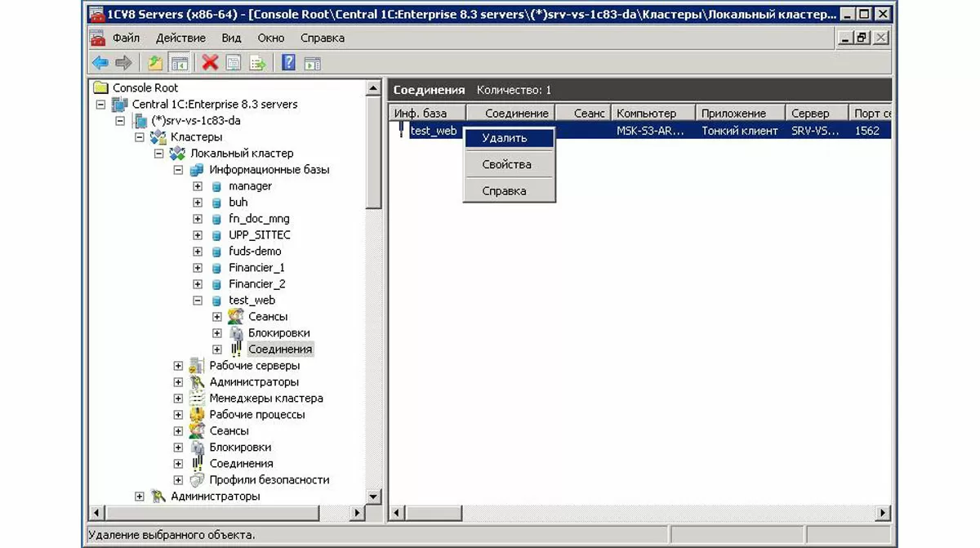
Task: Click the MSK-S3-AR... computer cell
Action: coord(651,130)
